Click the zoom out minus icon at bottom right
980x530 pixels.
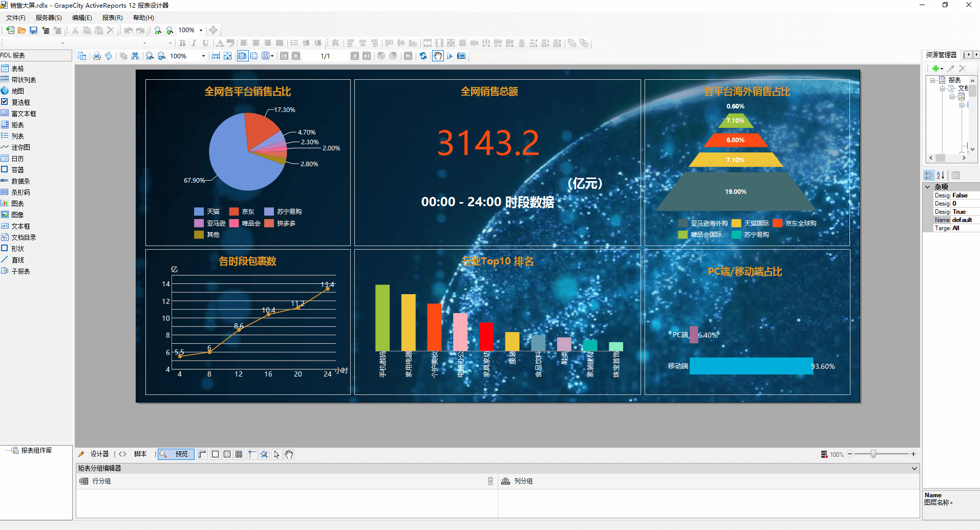850,454
